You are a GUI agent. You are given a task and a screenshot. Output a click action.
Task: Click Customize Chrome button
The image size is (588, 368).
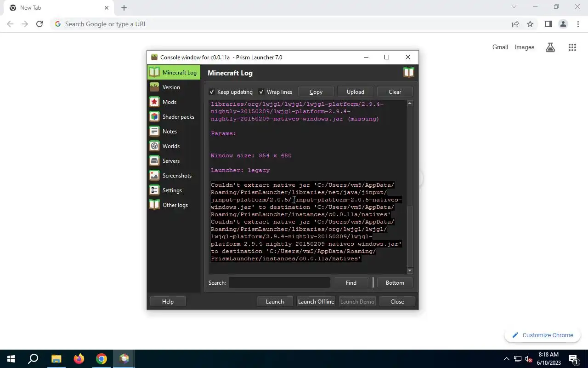pos(543,335)
